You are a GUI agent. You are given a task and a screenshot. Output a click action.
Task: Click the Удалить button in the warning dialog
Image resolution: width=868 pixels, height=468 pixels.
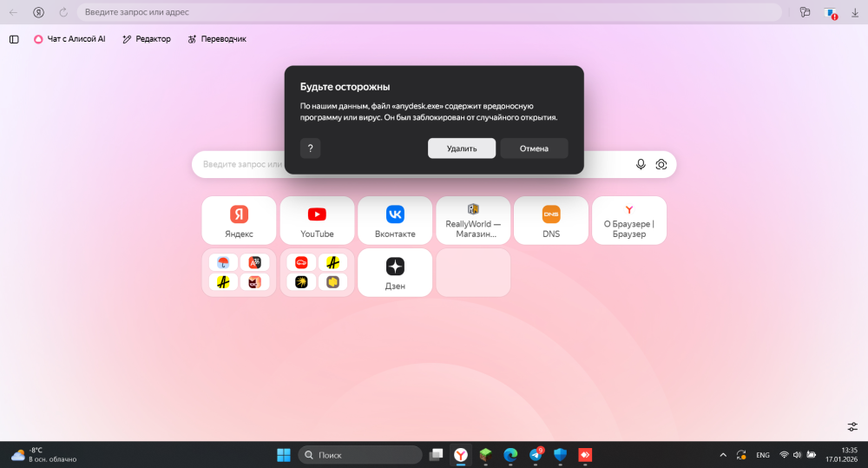click(461, 148)
